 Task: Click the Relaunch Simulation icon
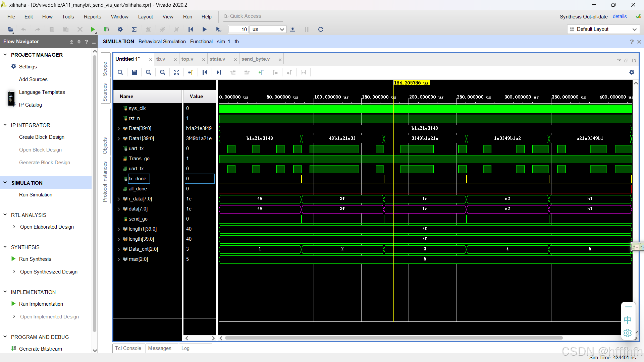pyautogui.click(x=321, y=29)
